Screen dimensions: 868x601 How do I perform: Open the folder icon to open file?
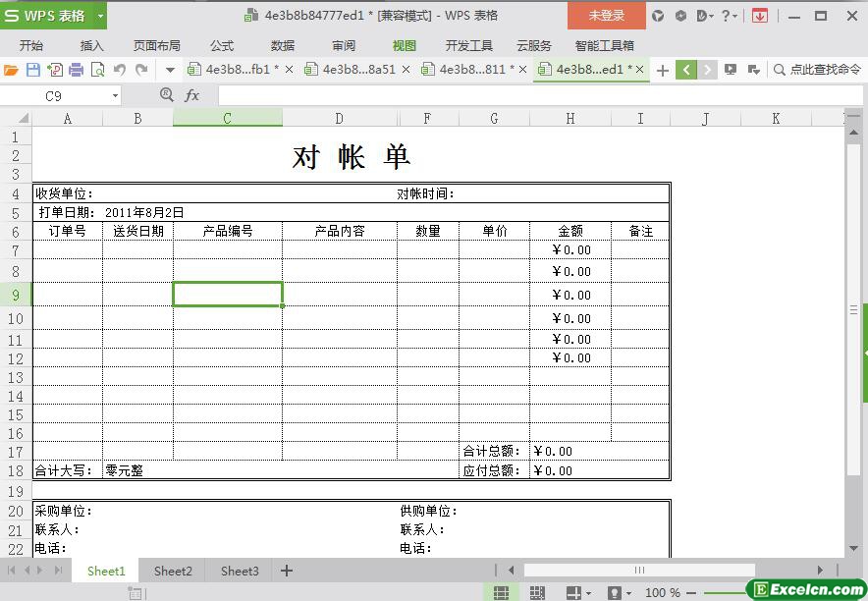[x=11, y=70]
